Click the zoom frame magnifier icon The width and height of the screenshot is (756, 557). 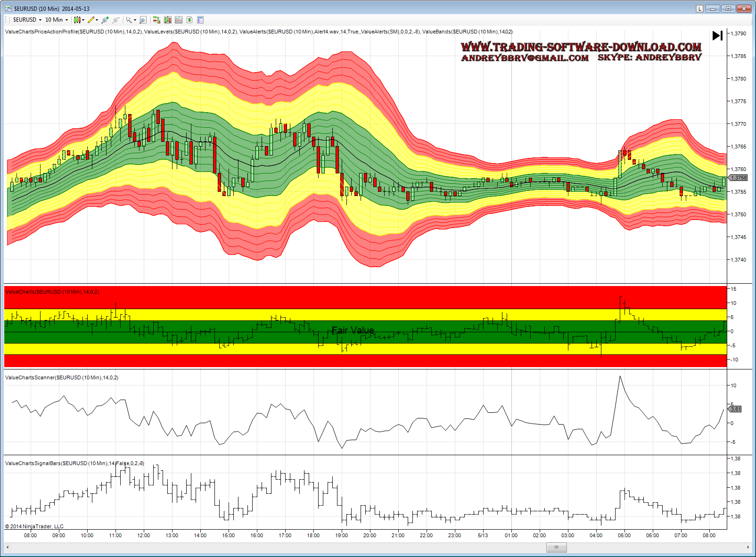click(x=143, y=20)
